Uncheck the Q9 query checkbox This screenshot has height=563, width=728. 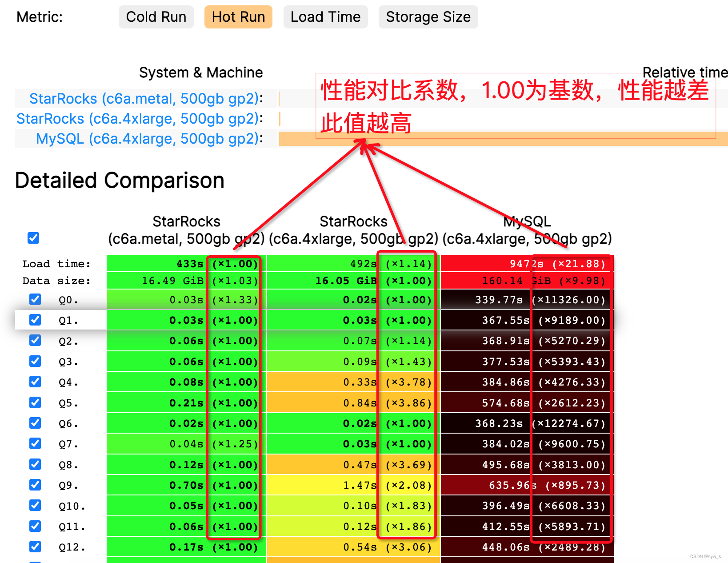coord(35,485)
